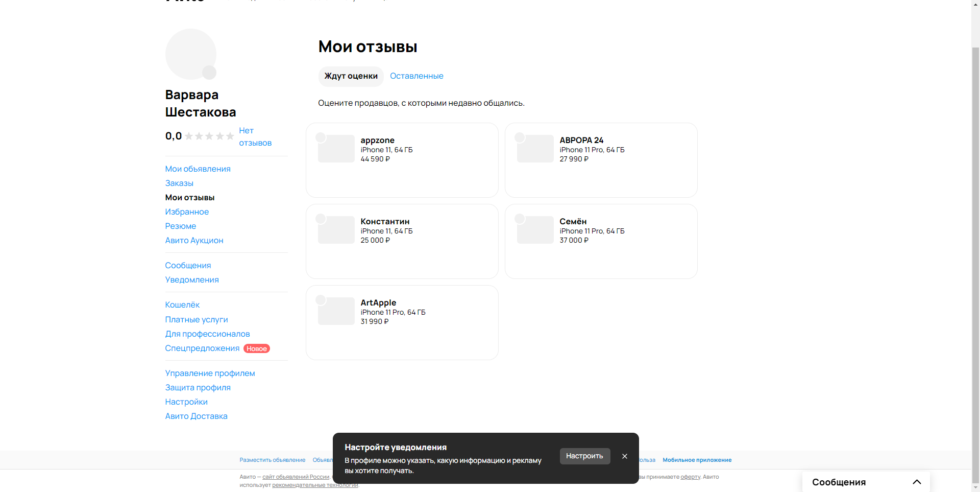Screen dimensions: 980x492
Task: Click the price 37 000 ₽
Action: (574, 240)
